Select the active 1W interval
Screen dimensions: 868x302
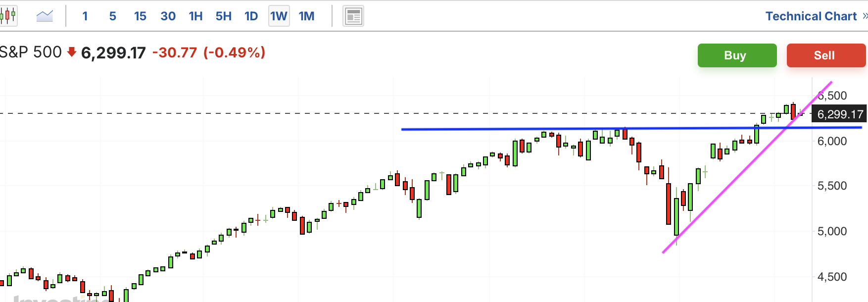pyautogui.click(x=279, y=16)
